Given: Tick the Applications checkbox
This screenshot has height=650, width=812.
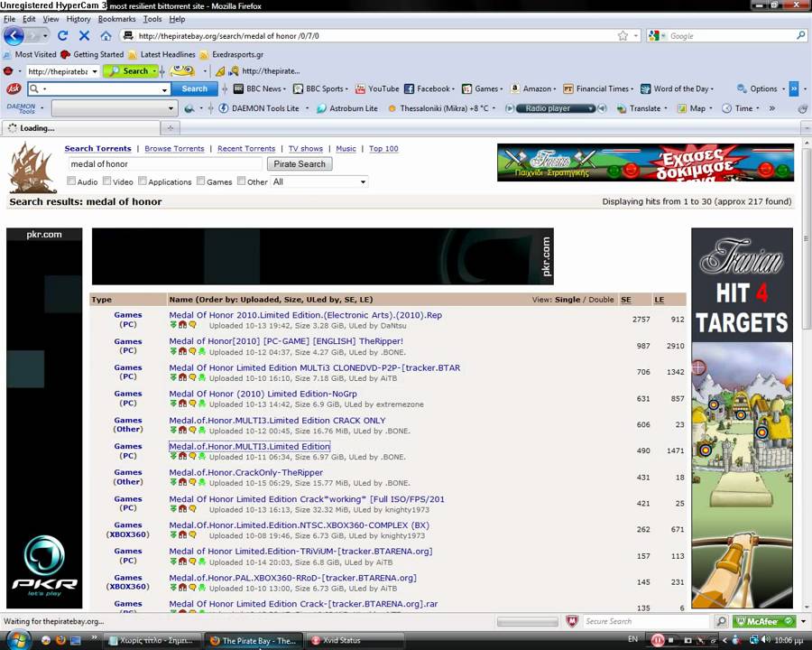Looking at the screenshot, I should pos(143,181).
